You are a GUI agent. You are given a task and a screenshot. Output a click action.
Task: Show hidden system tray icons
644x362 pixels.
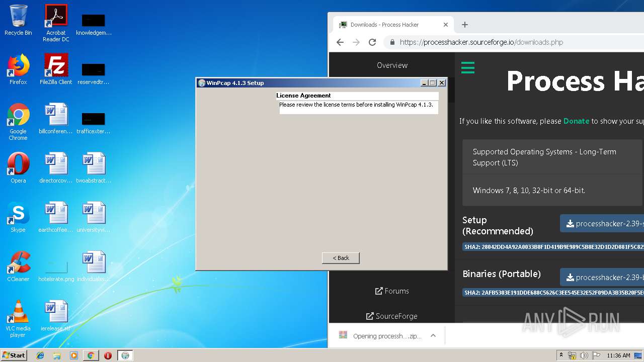coord(561,355)
